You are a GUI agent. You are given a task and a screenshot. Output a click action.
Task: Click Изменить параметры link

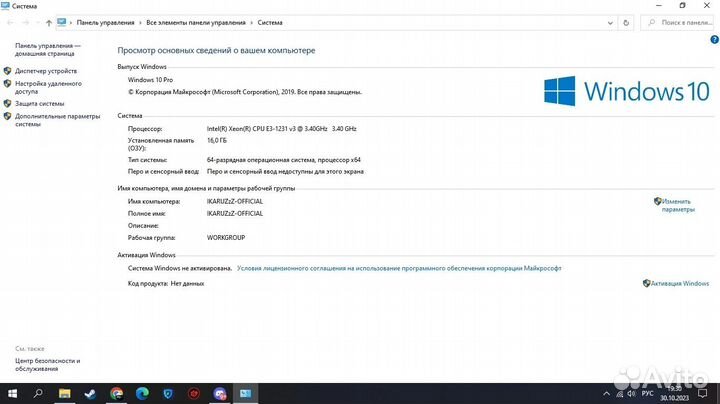[678, 205]
